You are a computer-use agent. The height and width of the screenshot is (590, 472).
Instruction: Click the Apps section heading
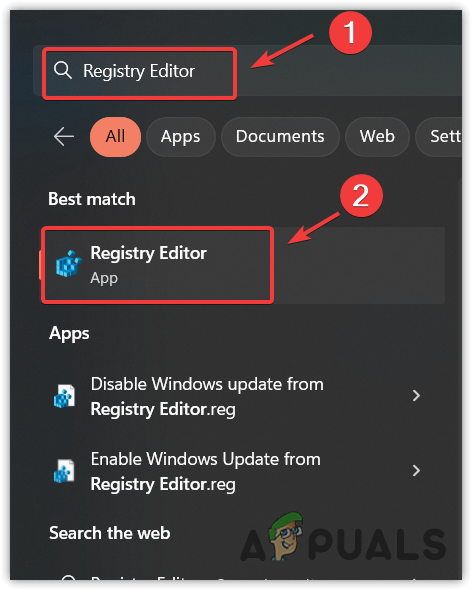(x=69, y=333)
